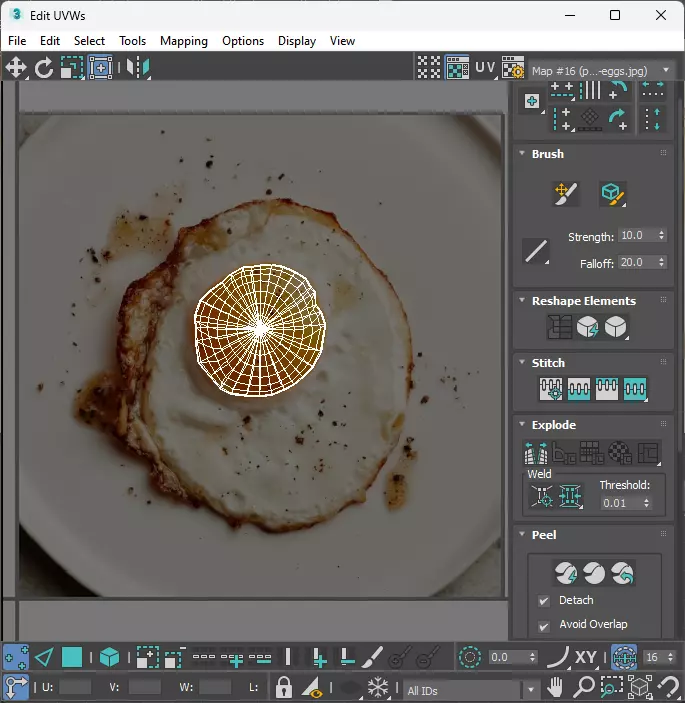Screen dimensions: 685x703
Task: Uncheck the Detach checkbox
Action: click(x=544, y=601)
